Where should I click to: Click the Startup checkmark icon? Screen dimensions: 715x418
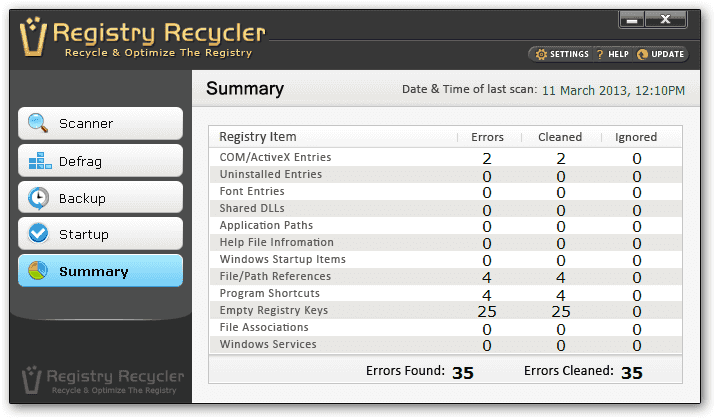pyautogui.click(x=38, y=233)
